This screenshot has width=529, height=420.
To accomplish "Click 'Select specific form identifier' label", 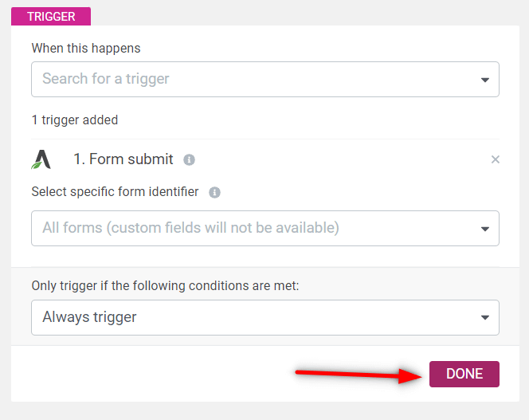I will click(116, 192).
